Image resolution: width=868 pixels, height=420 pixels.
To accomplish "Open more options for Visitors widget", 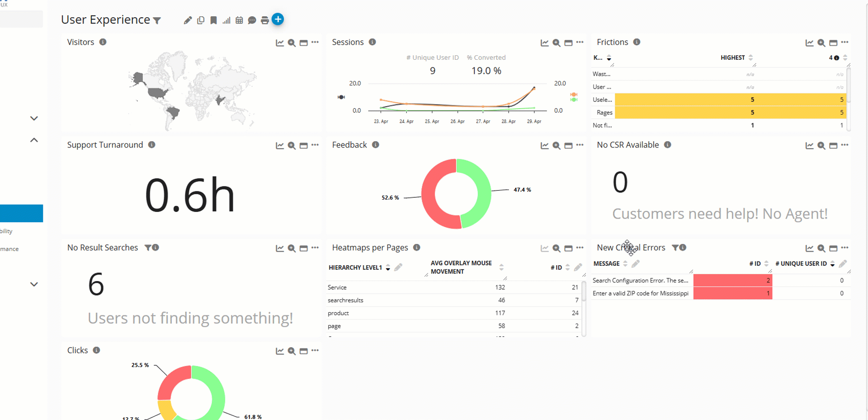I will [315, 43].
